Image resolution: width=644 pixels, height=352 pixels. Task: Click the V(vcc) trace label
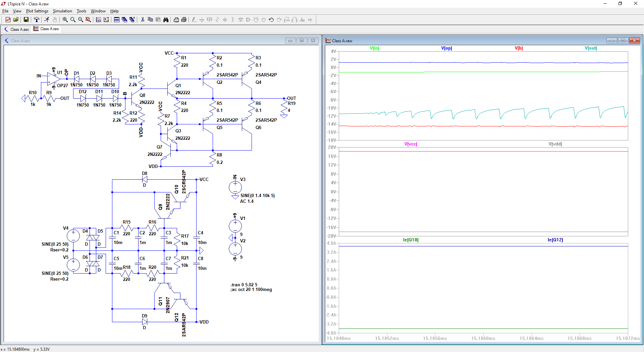click(411, 144)
